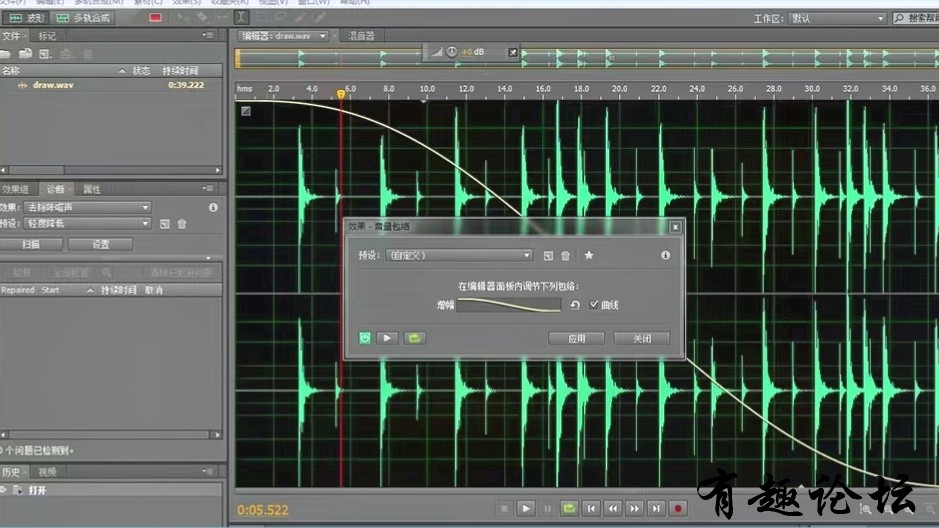Click the transport play button below waveform
This screenshot has width=939, height=528.
pos(526,508)
